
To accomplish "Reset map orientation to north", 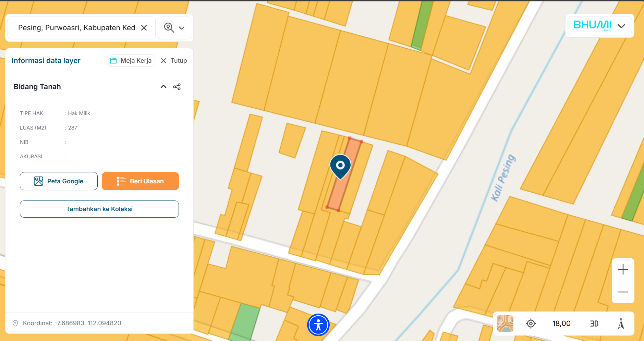I will point(621,324).
